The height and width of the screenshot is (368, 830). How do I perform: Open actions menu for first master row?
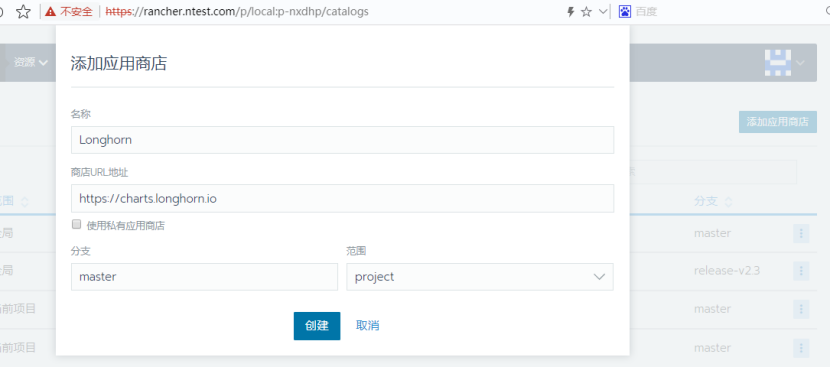point(801,233)
